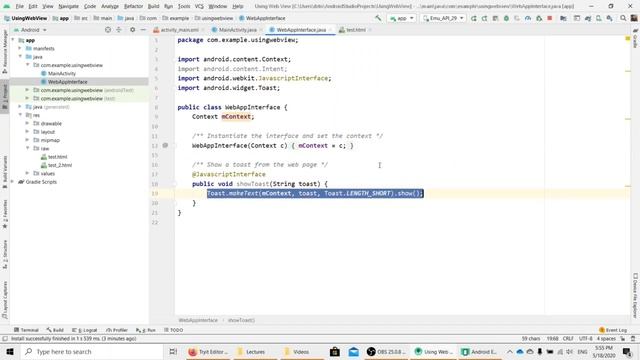Click the yellow inspection indicator above scrollbar
640x360 pixels.
(x=628, y=38)
